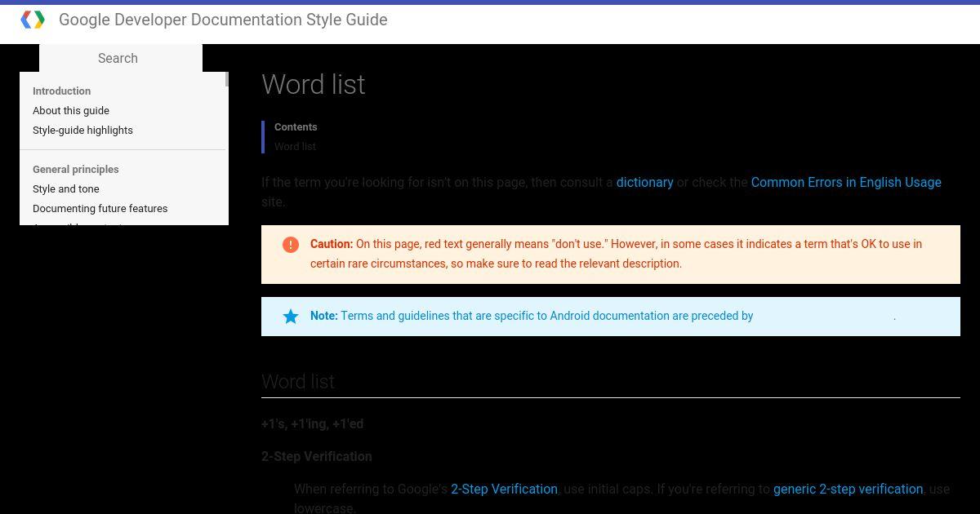Viewport: 980px width, 514px height.
Task: Focus the Search input field
Action: coord(121,58)
